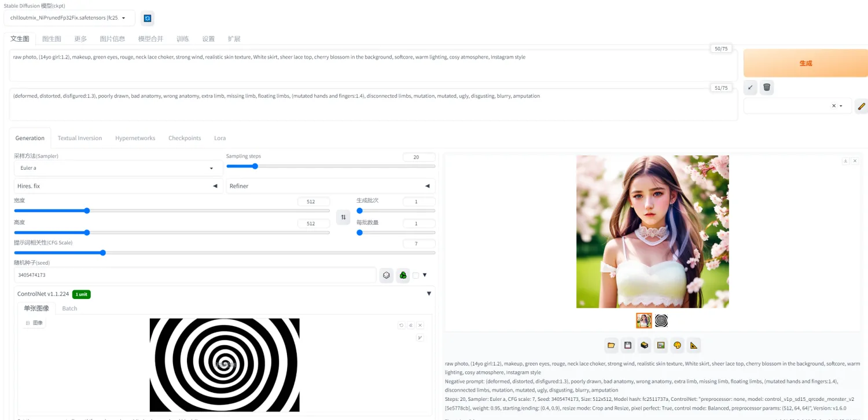Click the orange 生成 generate button
Image resolution: width=868 pixels, height=420 pixels.
(806, 63)
